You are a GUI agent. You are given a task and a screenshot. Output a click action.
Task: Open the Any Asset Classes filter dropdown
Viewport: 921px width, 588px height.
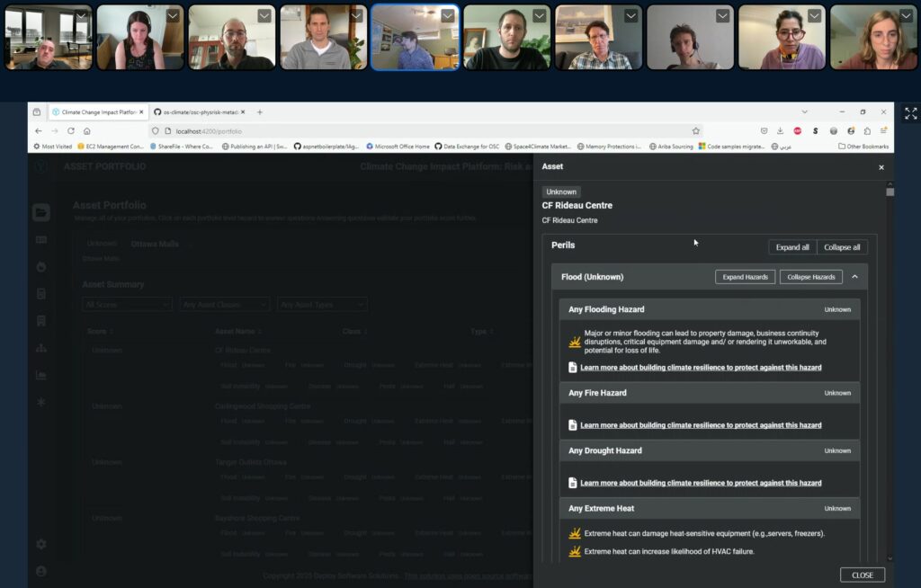point(224,304)
